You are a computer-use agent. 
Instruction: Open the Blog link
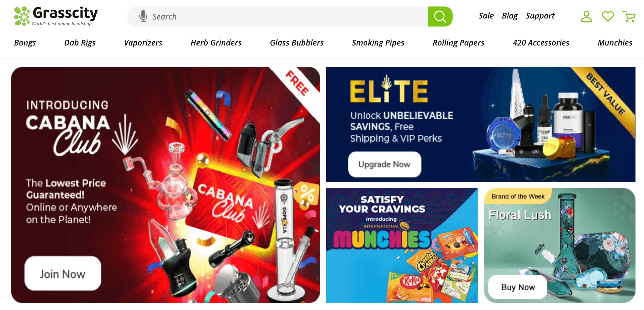[x=509, y=16]
